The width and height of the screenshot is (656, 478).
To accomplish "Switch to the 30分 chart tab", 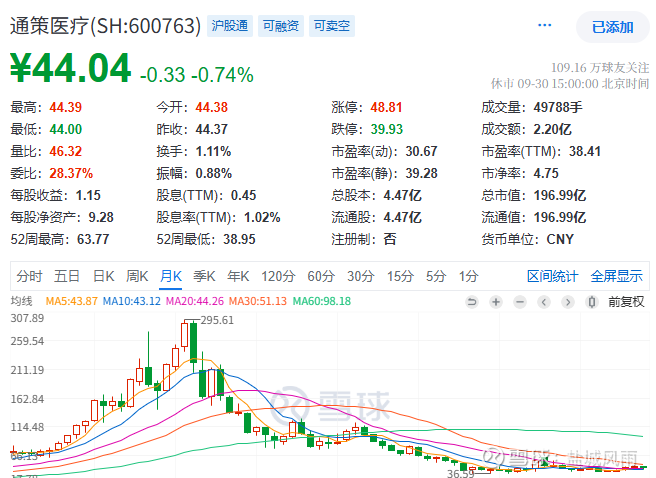I will (361, 276).
